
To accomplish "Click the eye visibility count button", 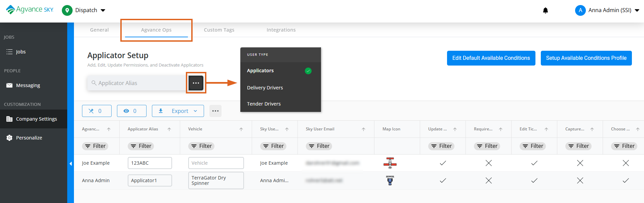I will [x=132, y=111].
